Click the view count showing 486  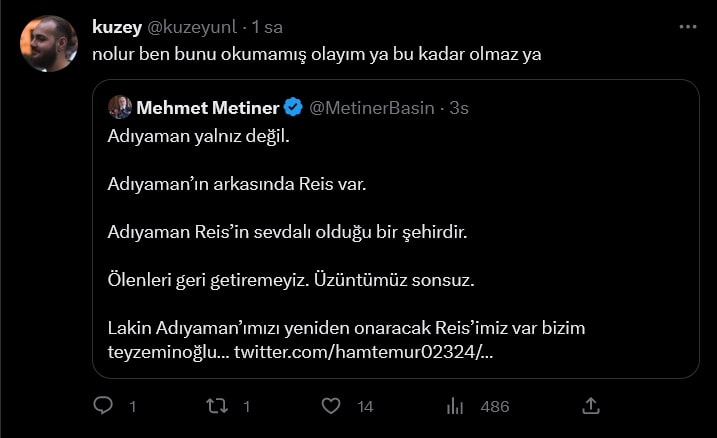click(494, 406)
